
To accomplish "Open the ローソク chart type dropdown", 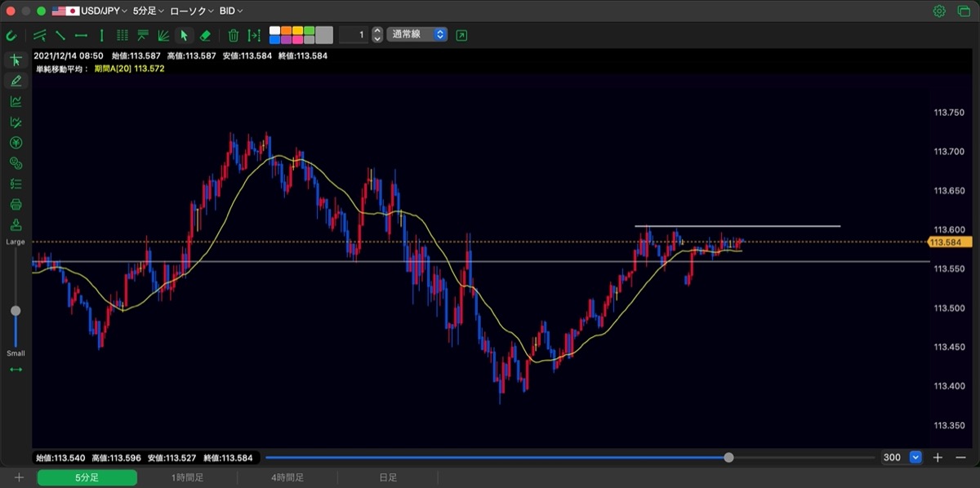I will (x=191, y=11).
